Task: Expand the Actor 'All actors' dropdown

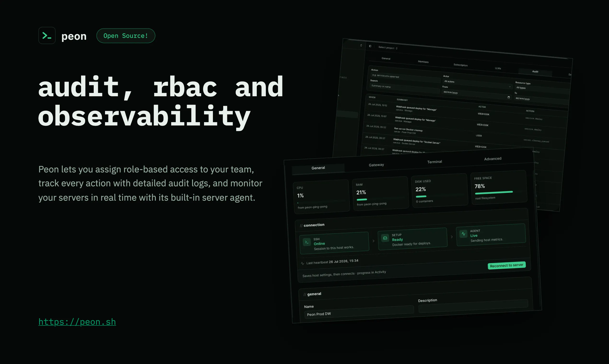Action: pos(477,84)
